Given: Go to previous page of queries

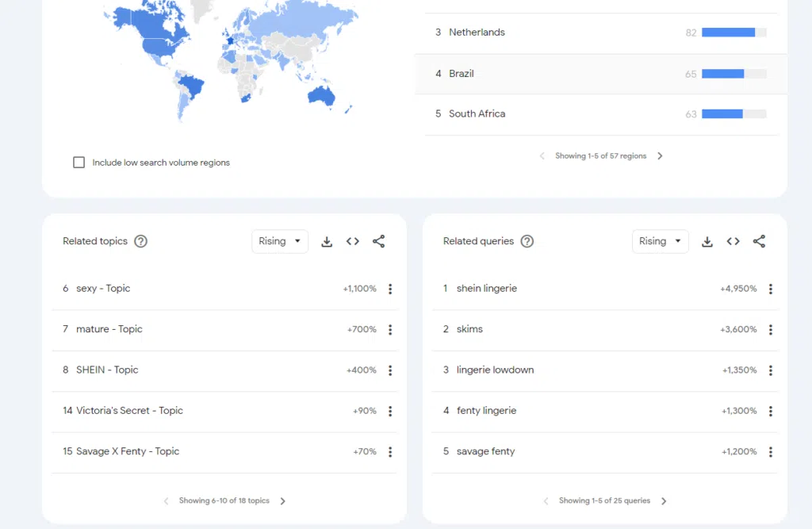Looking at the screenshot, I should click(546, 501).
